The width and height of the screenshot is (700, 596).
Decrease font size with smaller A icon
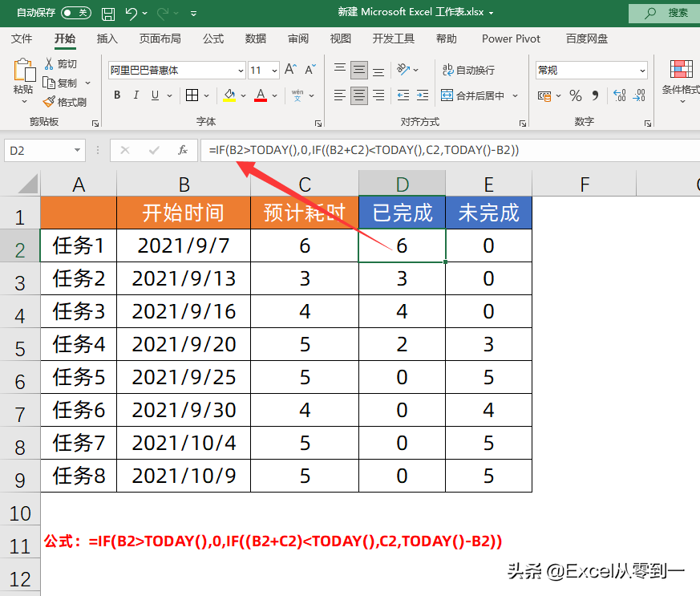pyautogui.click(x=310, y=69)
